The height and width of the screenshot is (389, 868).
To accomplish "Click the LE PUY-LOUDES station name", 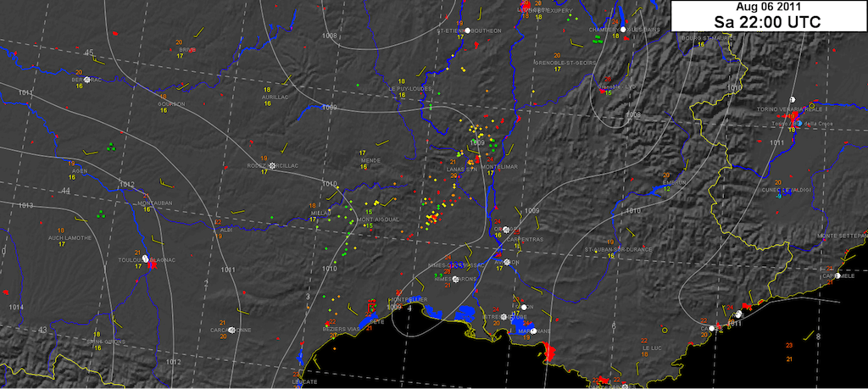I will click(x=410, y=88).
